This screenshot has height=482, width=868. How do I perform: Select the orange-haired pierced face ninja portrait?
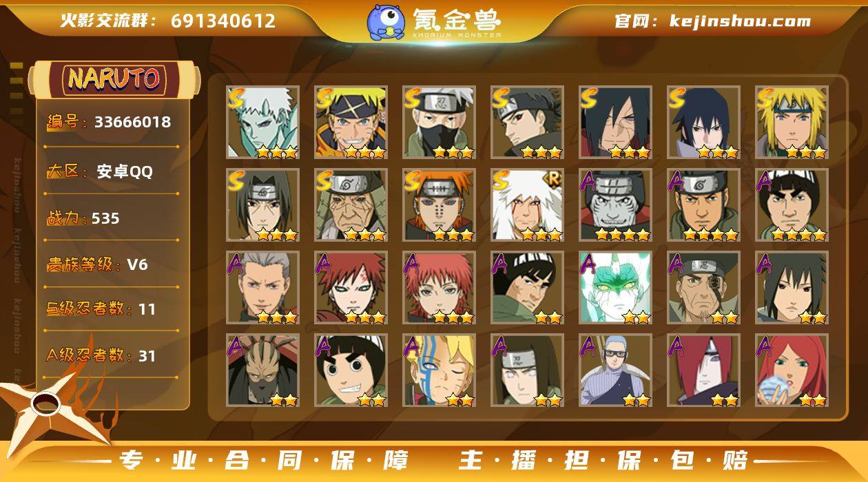439,205
